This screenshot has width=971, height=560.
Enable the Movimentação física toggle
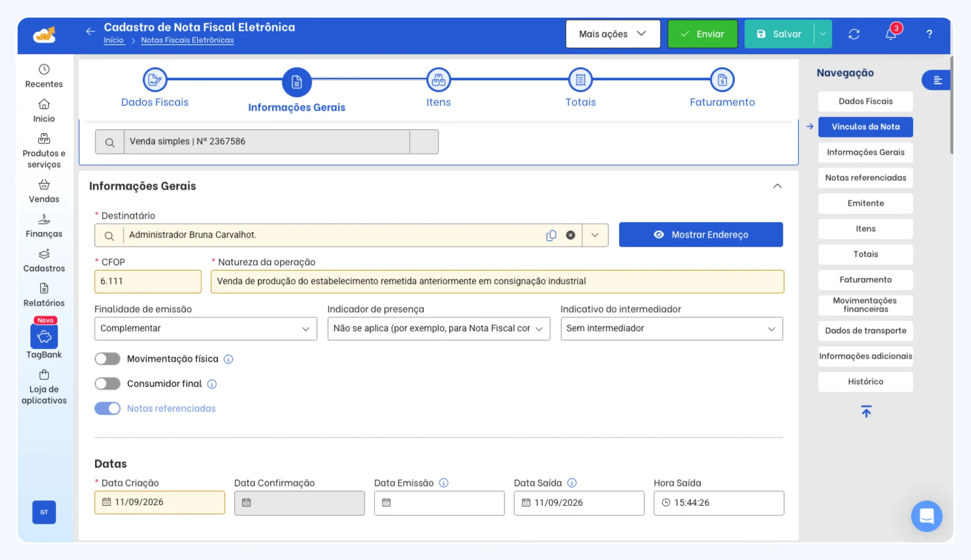click(x=107, y=359)
